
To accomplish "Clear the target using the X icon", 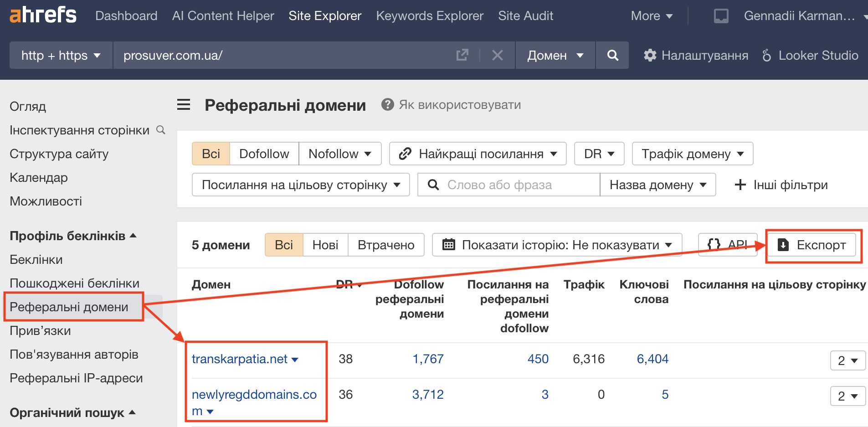I will pyautogui.click(x=497, y=55).
